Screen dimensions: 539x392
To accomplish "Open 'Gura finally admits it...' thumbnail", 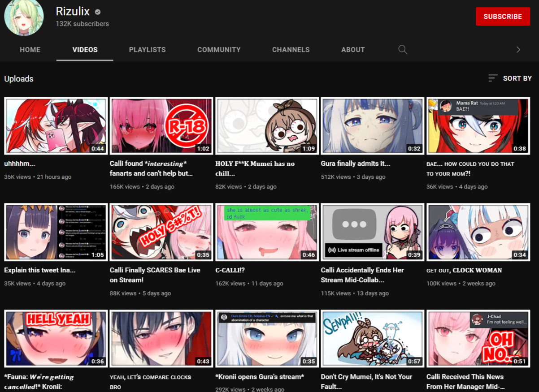I will (x=373, y=125).
